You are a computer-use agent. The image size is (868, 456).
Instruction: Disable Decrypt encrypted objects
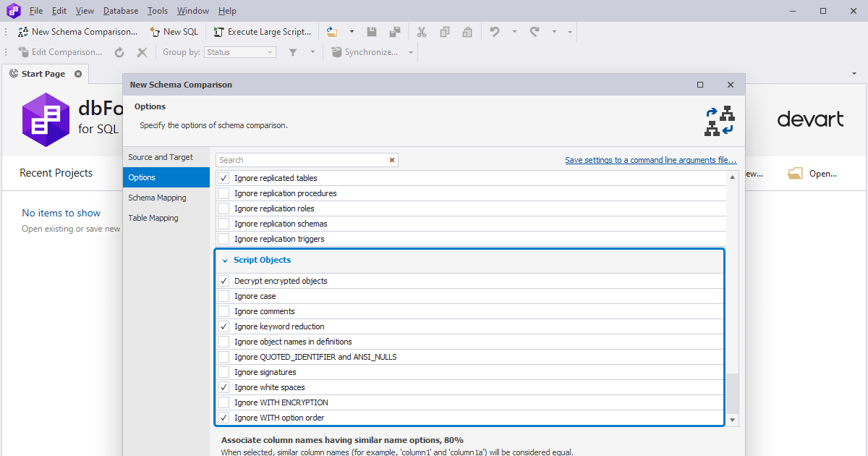click(x=224, y=280)
